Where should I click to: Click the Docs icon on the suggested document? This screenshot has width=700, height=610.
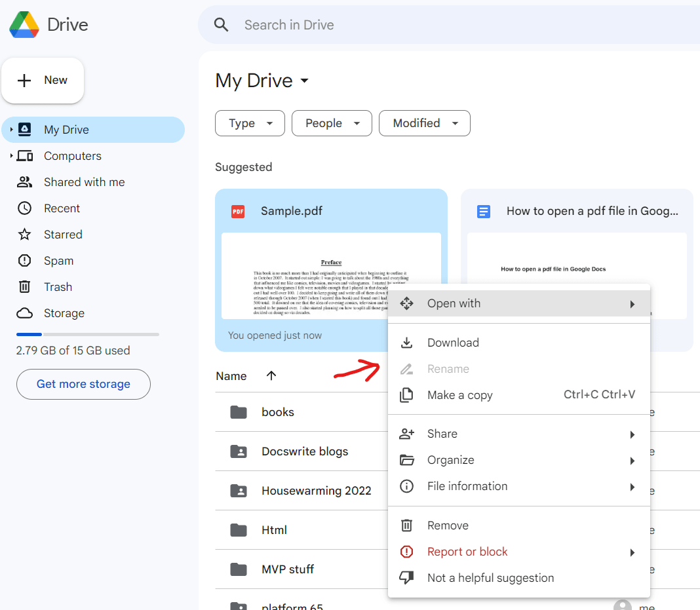[484, 211]
